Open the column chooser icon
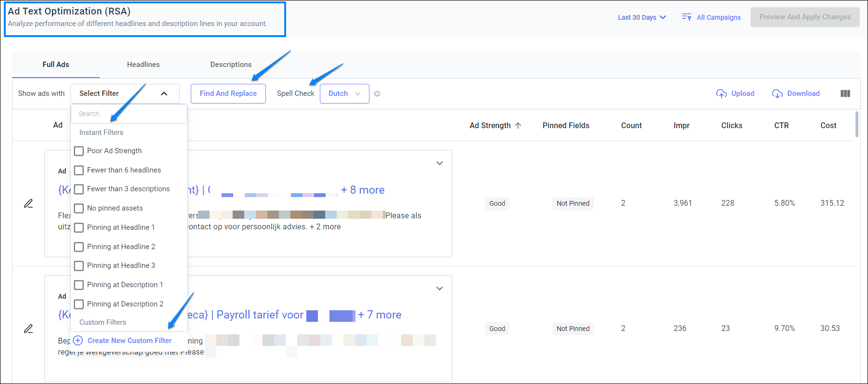Viewport: 868px width, 384px height. click(845, 93)
